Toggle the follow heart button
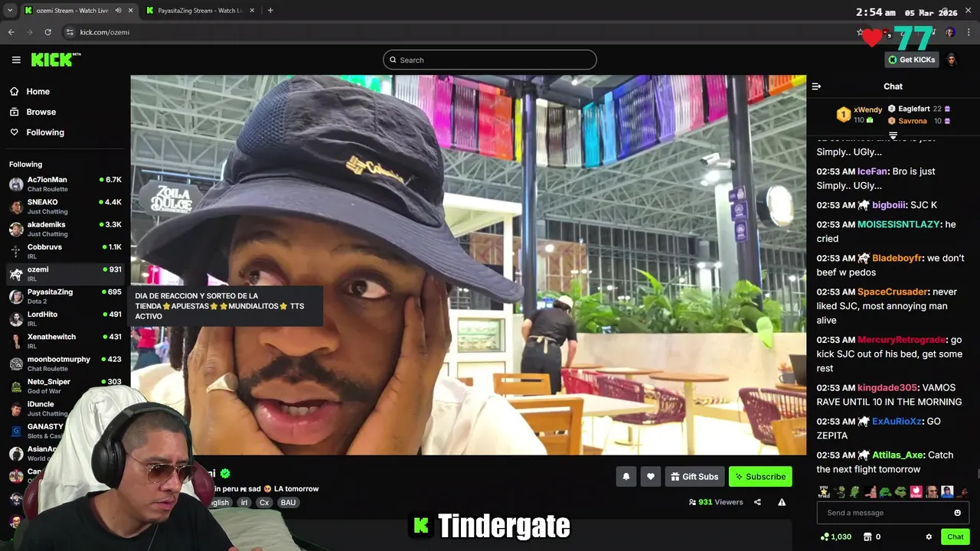Image resolution: width=980 pixels, height=551 pixels. point(651,477)
